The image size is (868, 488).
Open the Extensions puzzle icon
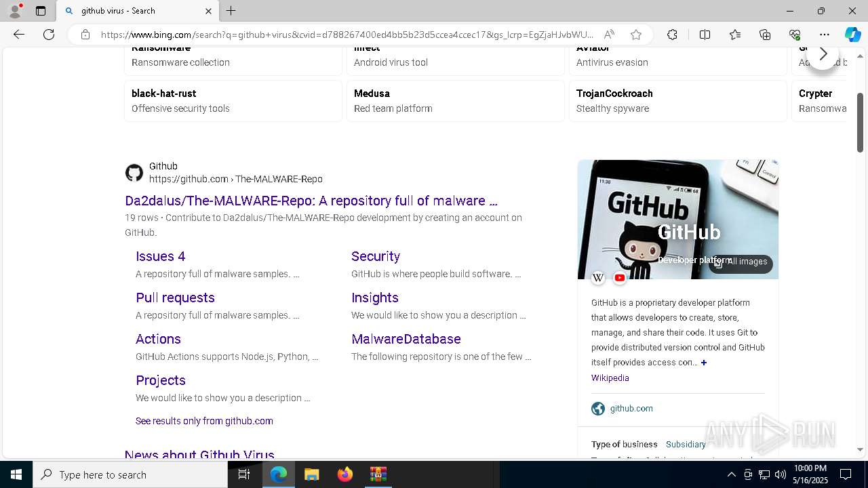(x=672, y=35)
